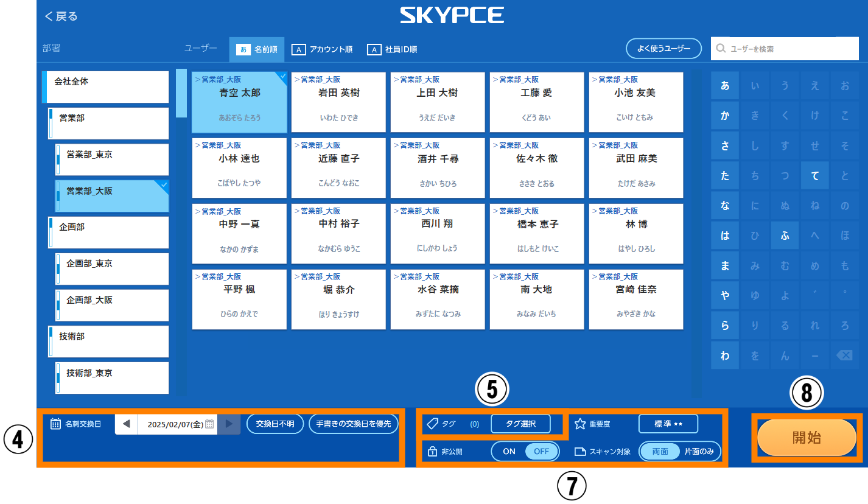The height and width of the screenshot is (504, 868).
Task: Click the 開始 button
Action: point(807,438)
